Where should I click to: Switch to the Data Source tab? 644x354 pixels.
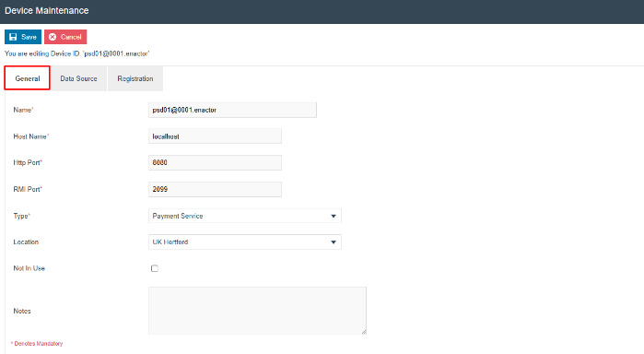click(78, 78)
